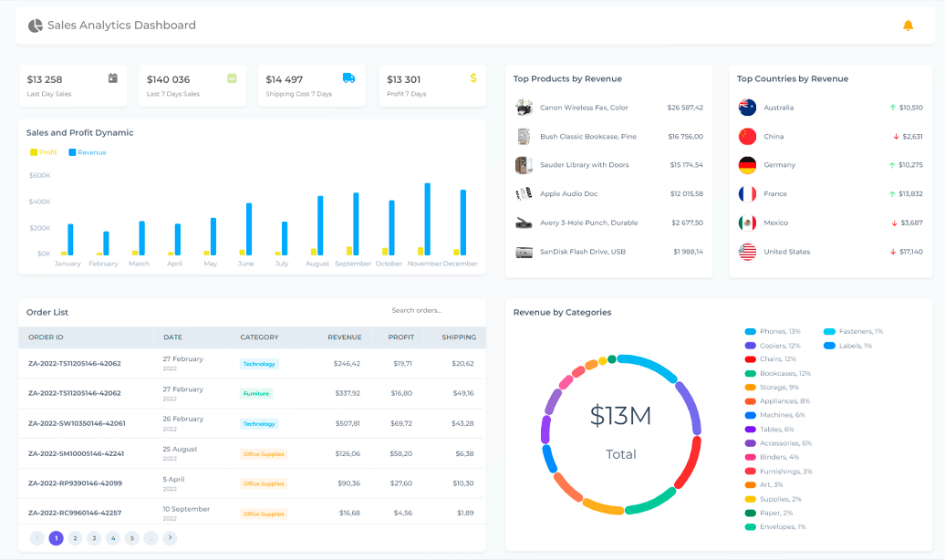Toggle the Revenue legend in the chart
This screenshot has width=945, height=560.
(x=88, y=152)
